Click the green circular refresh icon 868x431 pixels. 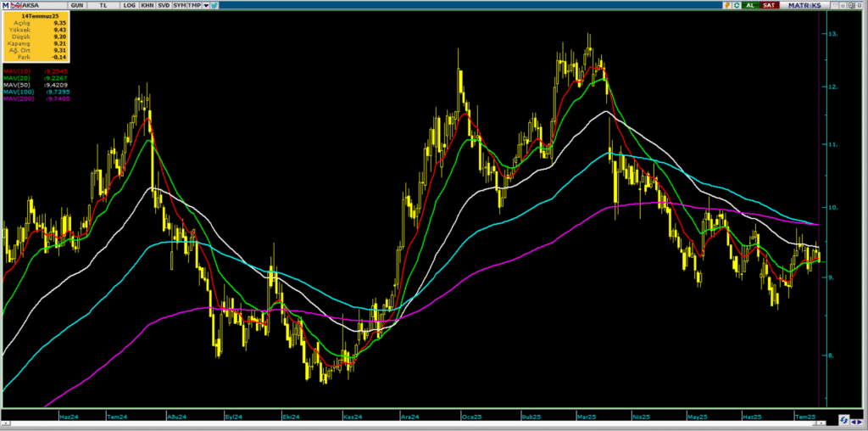coord(737,5)
